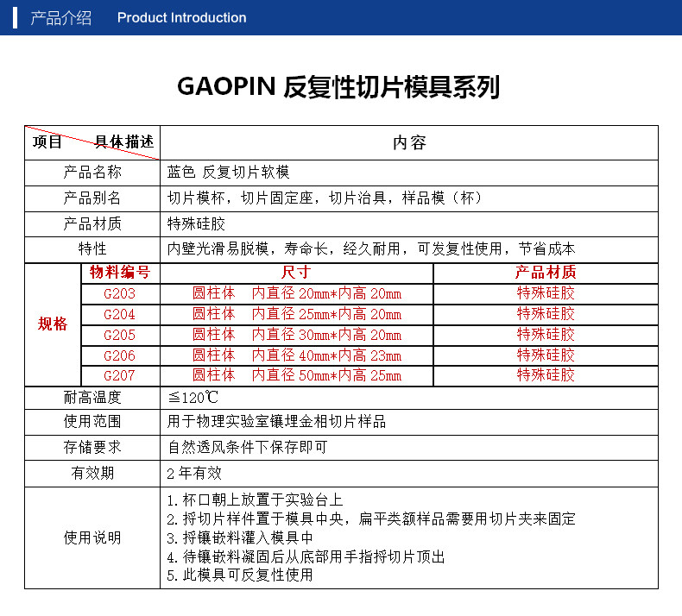Select the '使用范围' row label

[x=92, y=422]
